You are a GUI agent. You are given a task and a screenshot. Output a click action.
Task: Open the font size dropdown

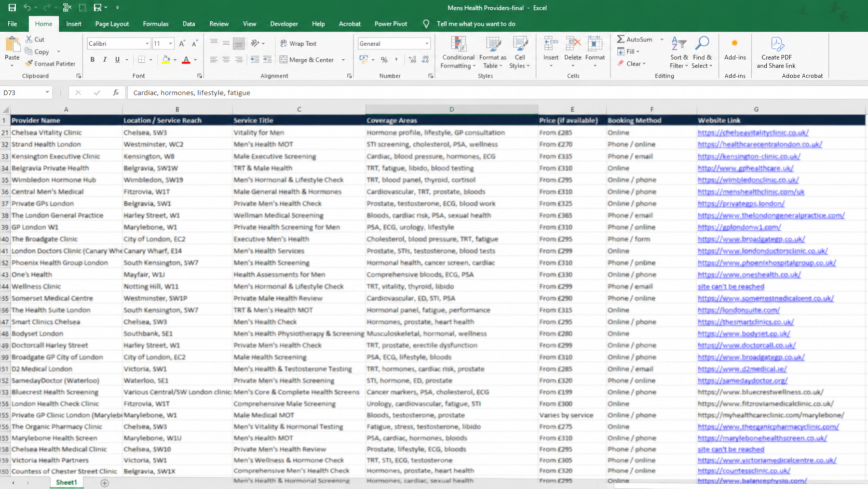(x=170, y=44)
